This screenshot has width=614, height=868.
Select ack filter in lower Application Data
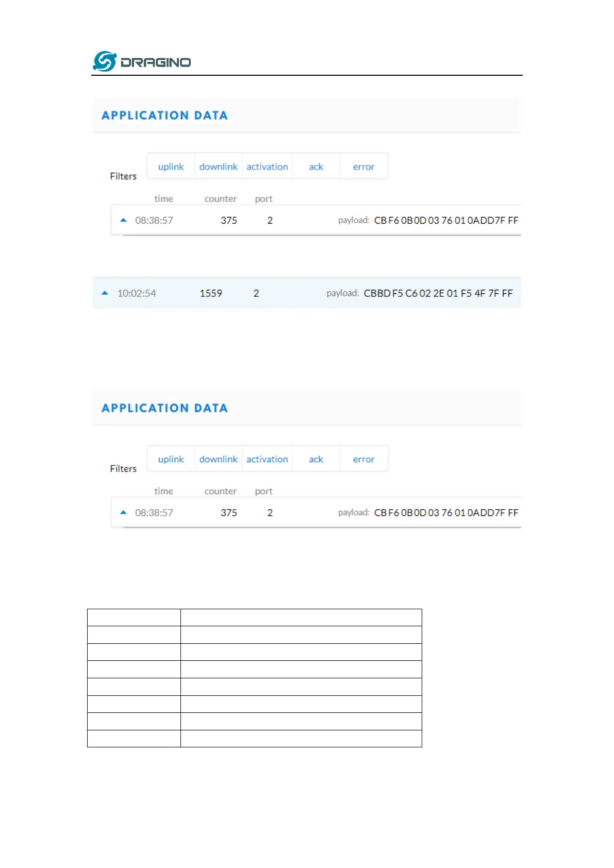[x=316, y=459]
